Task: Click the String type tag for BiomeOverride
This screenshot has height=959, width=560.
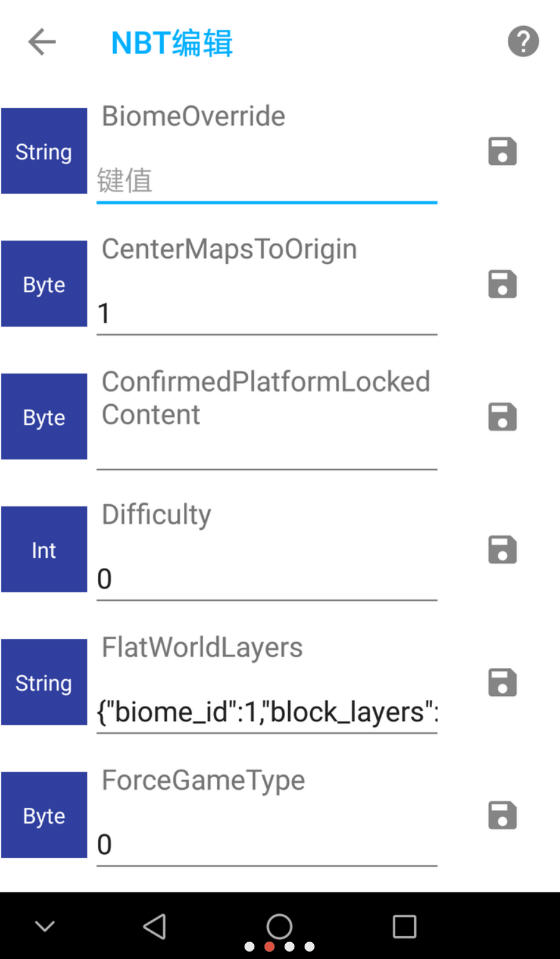Action: (x=44, y=151)
